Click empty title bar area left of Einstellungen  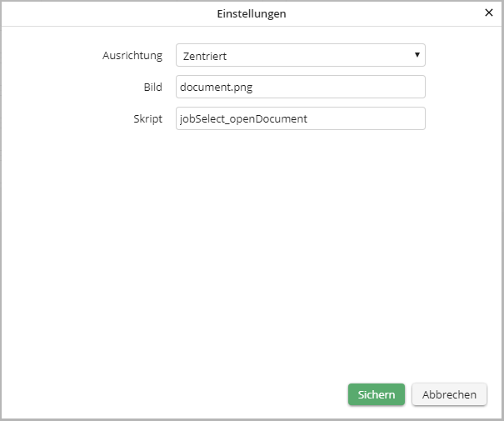[x=100, y=13]
